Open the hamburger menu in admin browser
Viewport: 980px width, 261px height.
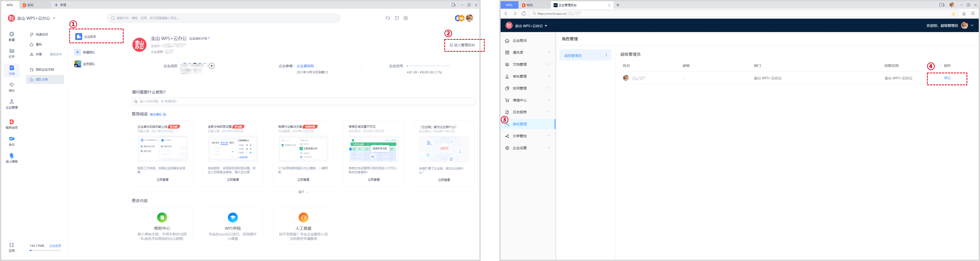(973, 14)
